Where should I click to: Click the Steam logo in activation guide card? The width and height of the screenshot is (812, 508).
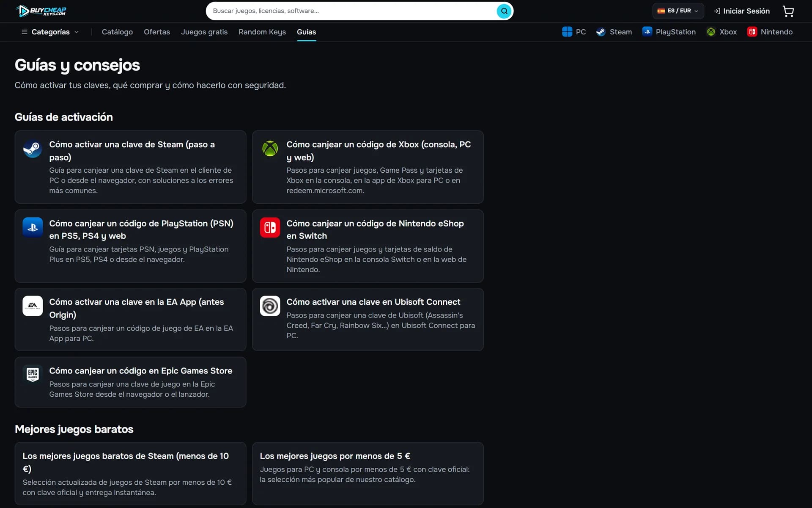point(33,149)
